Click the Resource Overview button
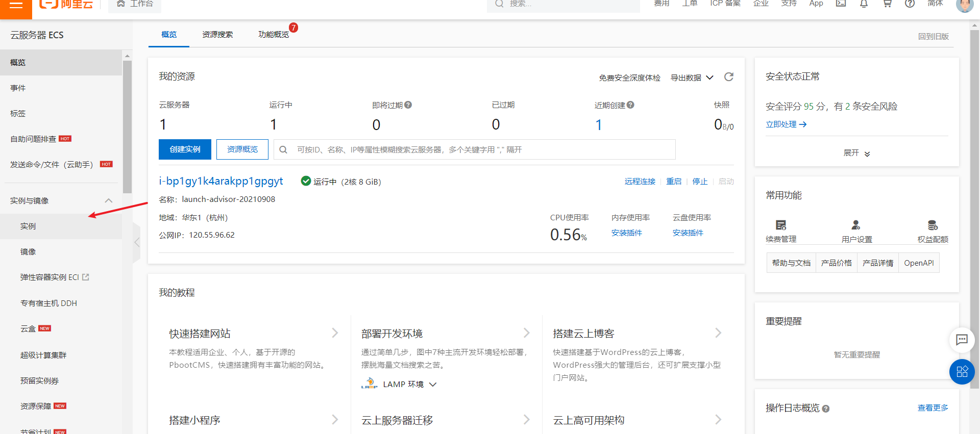The width and height of the screenshot is (980, 434). (x=242, y=149)
